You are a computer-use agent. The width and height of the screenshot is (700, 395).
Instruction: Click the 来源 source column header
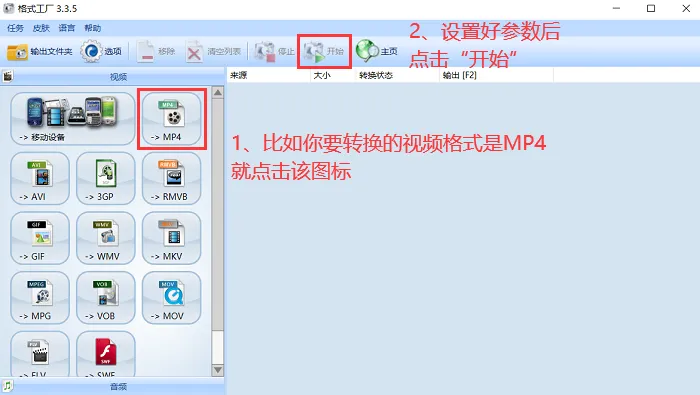(268, 75)
